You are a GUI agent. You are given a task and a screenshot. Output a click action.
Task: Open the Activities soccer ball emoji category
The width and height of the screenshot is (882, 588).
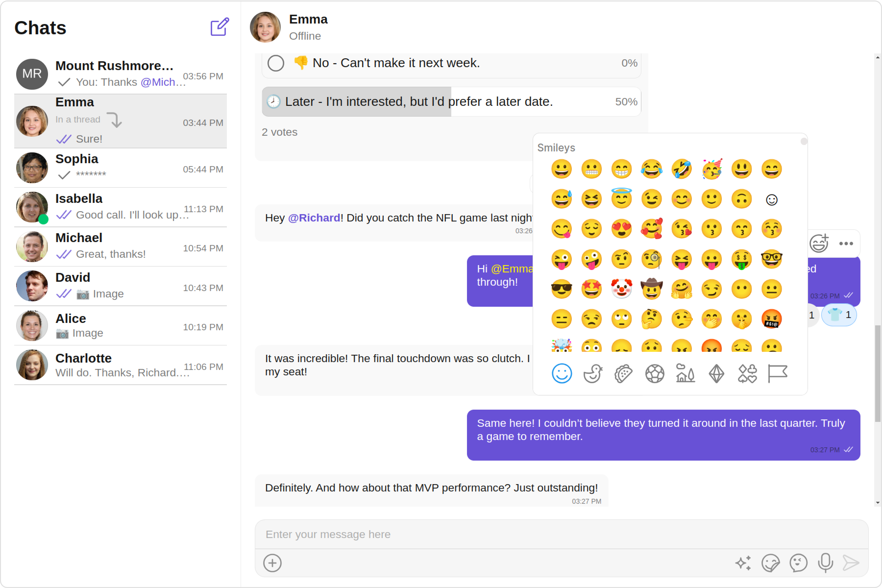(x=654, y=373)
